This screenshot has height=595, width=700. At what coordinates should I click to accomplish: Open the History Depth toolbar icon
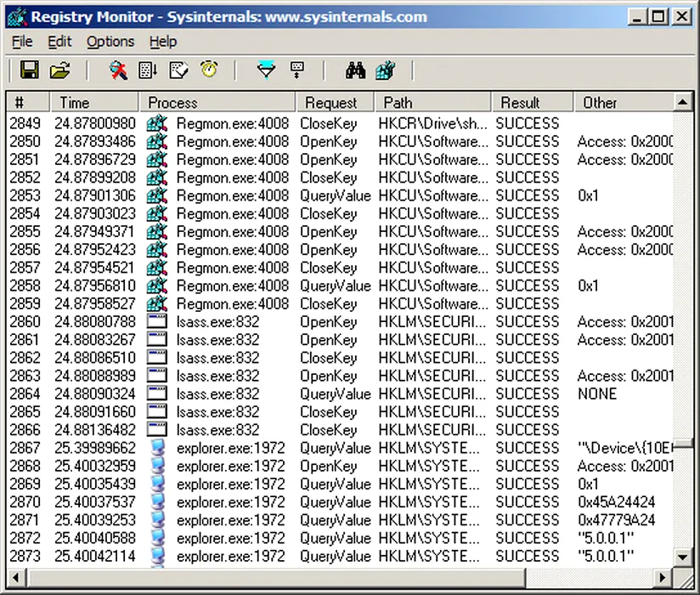pos(296,71)
